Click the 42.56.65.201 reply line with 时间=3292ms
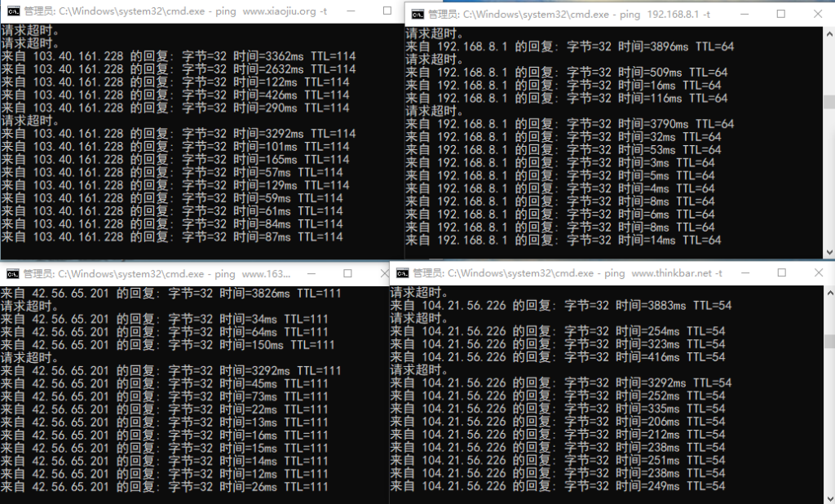Image resolution: width=835 pixels, height=504 pixels. [x=171, y=371]
